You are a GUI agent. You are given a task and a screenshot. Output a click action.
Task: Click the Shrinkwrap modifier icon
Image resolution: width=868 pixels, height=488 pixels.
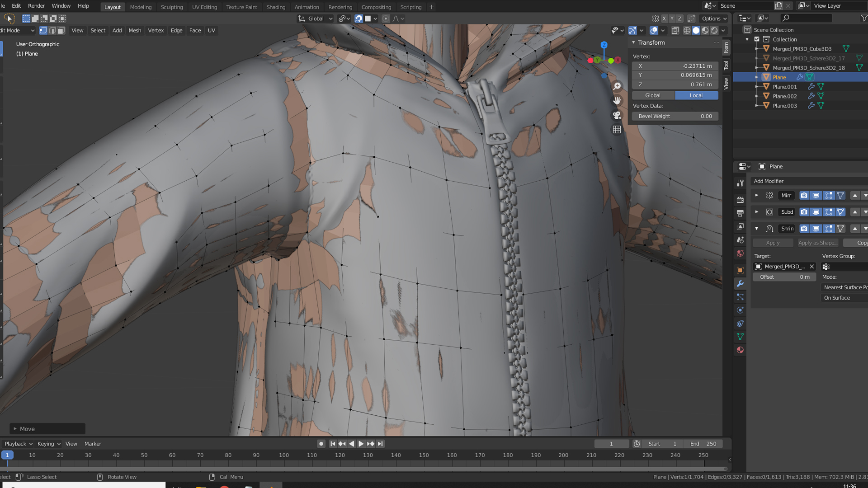[x=769, y=228]
